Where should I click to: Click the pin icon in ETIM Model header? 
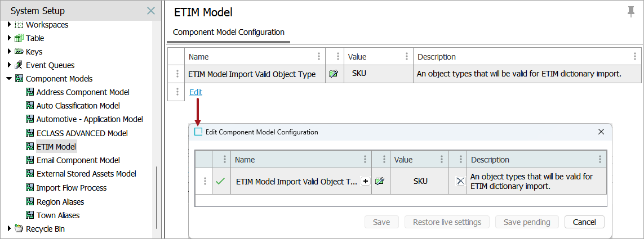coord(631,12)
